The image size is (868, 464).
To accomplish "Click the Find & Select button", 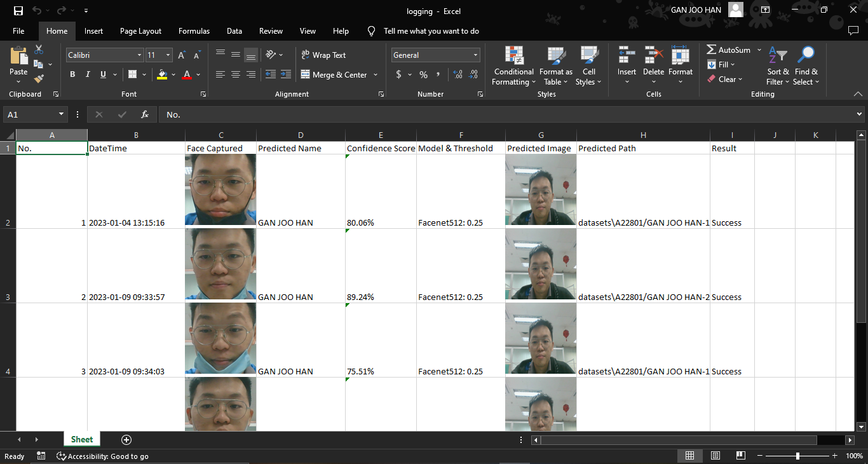I will pyautogui.click(x=806, y=66).
